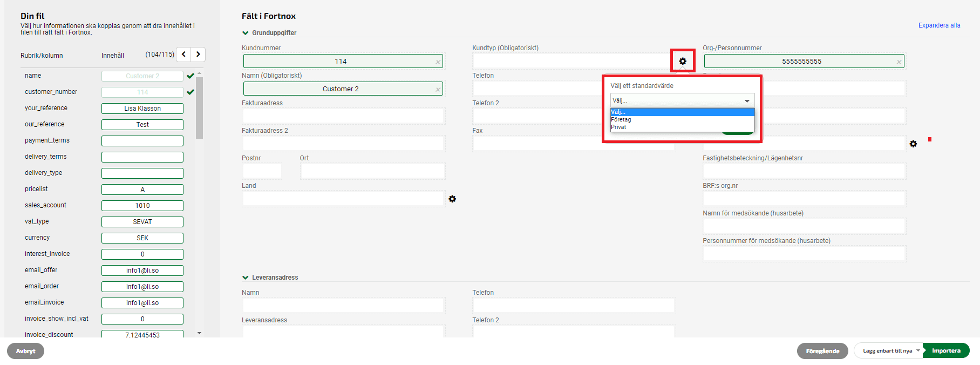This screenshot has width=980, height=365.
Task: Open the Välj ett standardvärde dropdown
Action: click(682, 100)
